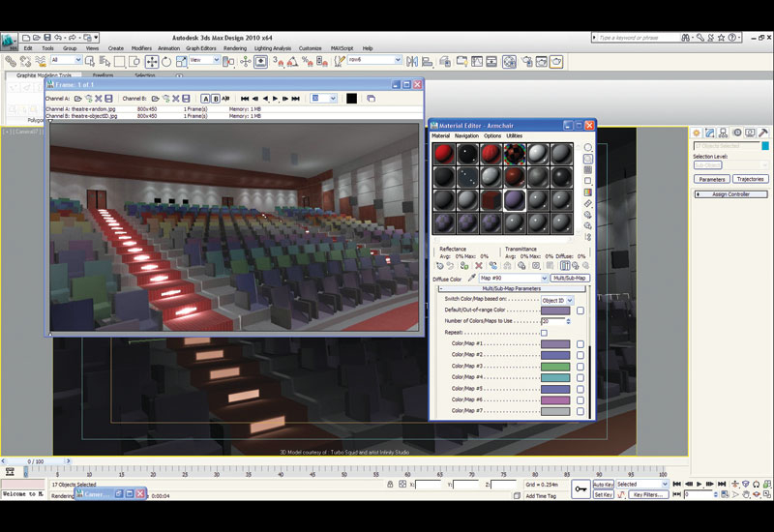Toggle the Percent Snap icon
This screenshot has height=532, width=774.
(307, 61)
